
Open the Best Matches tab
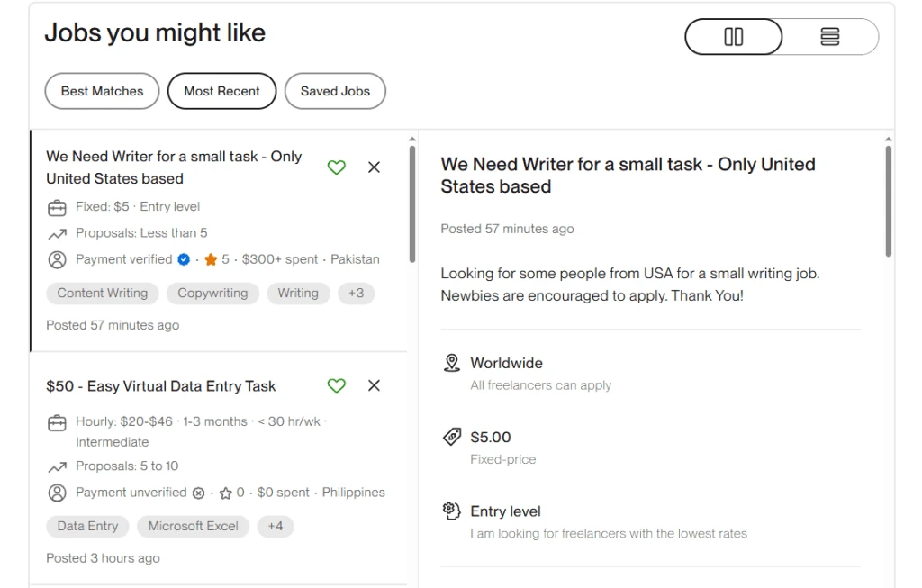tap(102, 91)
